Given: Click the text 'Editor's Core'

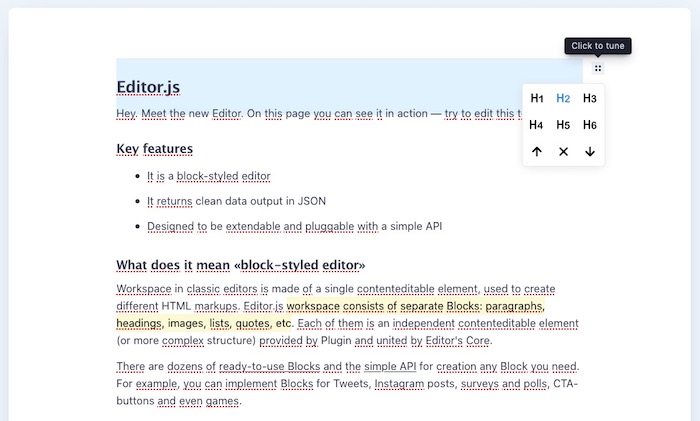Looking at the screenshot, I should coord(458,341).
